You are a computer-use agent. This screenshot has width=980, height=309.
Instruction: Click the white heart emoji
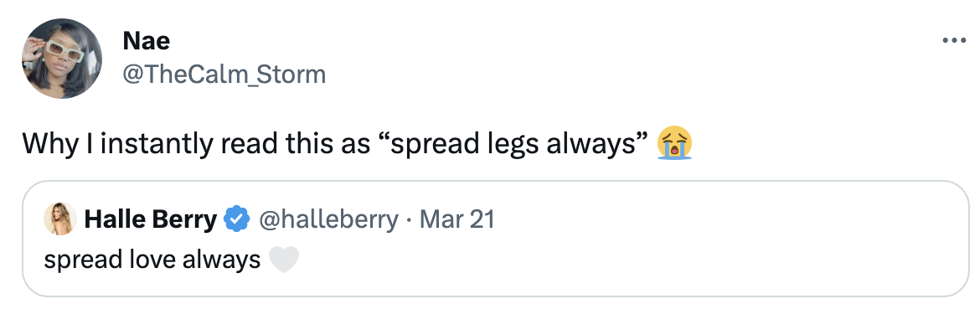click(284, 260)
